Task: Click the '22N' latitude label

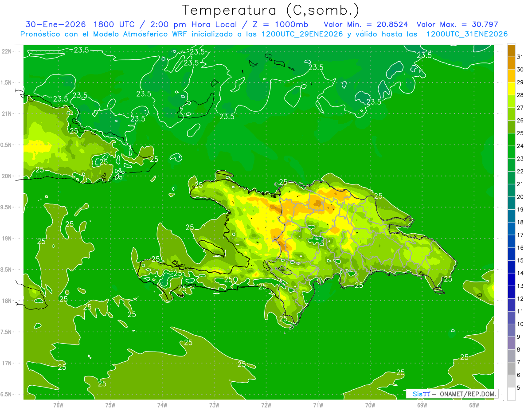Action: pos(7,51)
